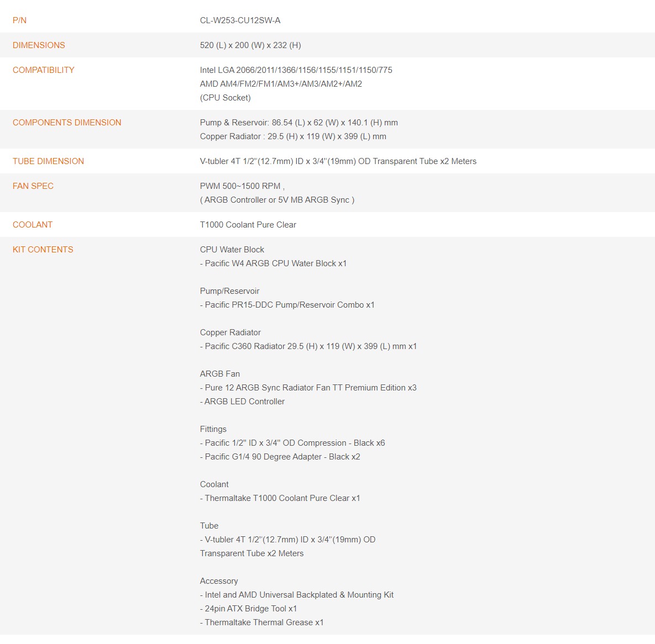
Task: Click 24pin ATX Bridge Tool entry
Action: 248,609
